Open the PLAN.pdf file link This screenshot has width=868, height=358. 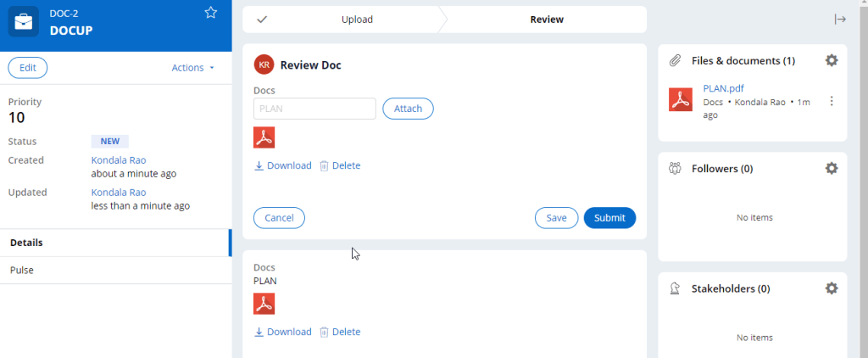pyautogui.click(x=723, y=88)
